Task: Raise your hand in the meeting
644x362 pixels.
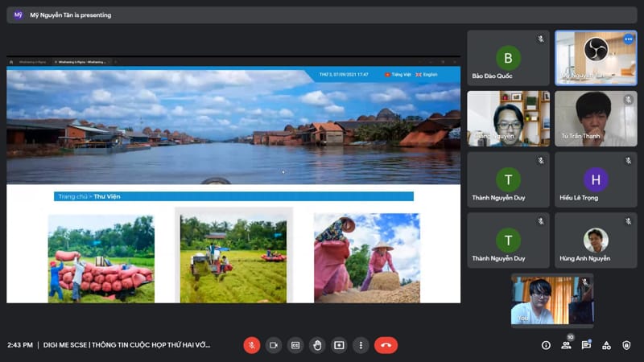Action: coord(317,345)
